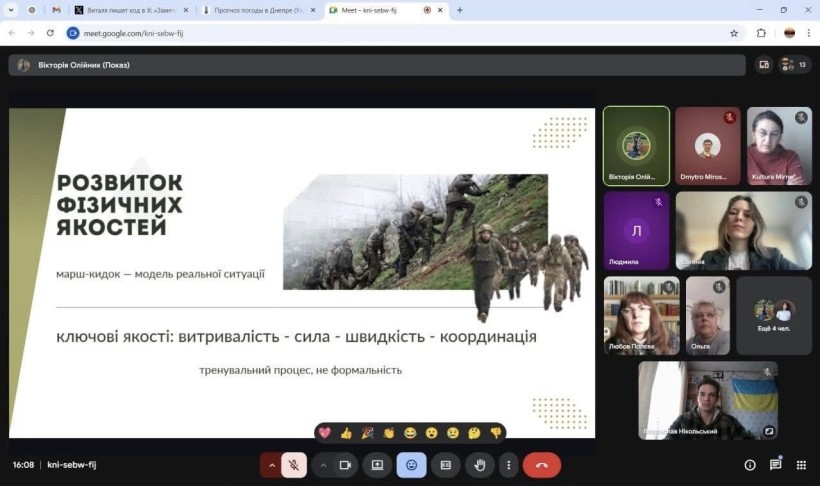
Task: Open meeting details info icon
Action: coord(750,465)
